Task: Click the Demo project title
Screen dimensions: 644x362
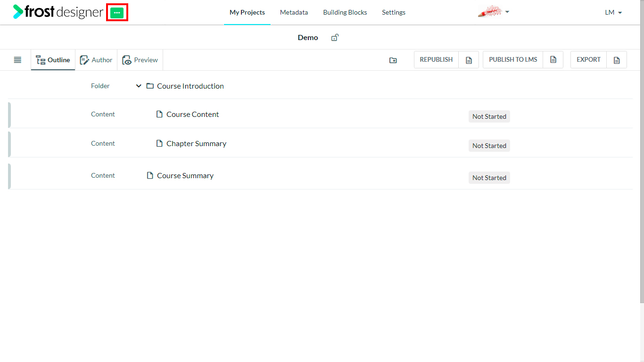Action: point(308,38)
